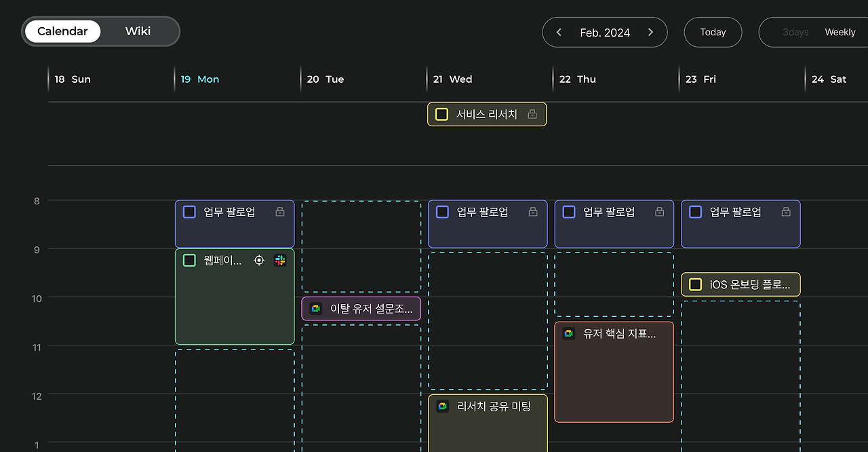This screenshot has width=868, height=452.
Task: Switch to the 3days view
Action: (795, 32)
